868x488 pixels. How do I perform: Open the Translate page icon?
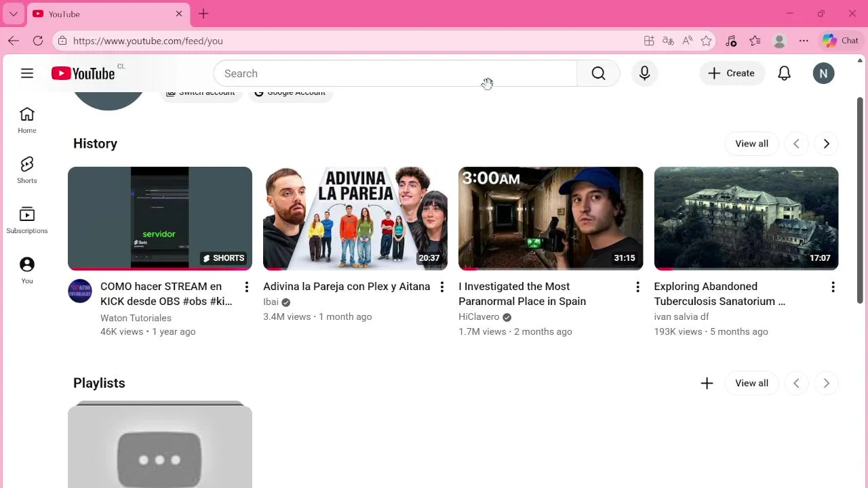668,41
